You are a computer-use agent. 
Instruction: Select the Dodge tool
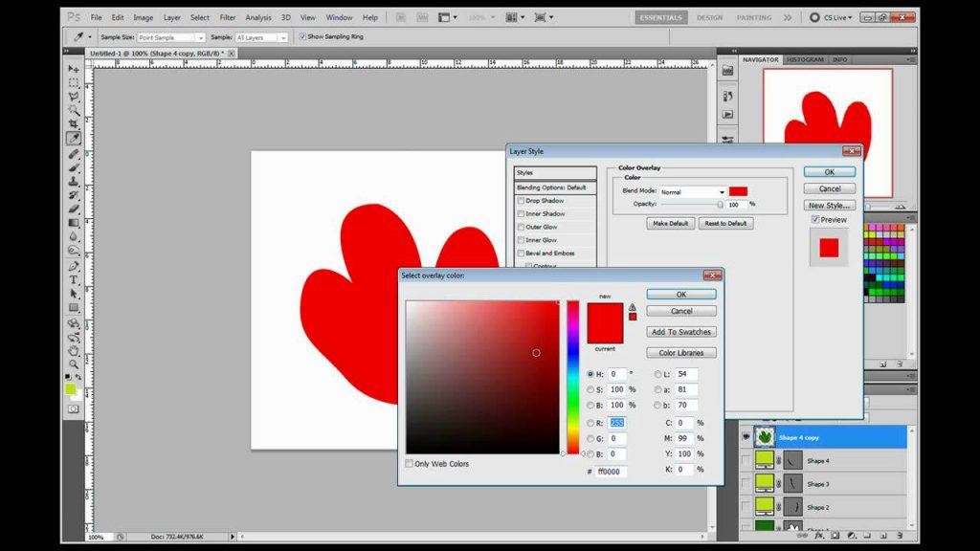pyautogui.click(x=74, y=250)
